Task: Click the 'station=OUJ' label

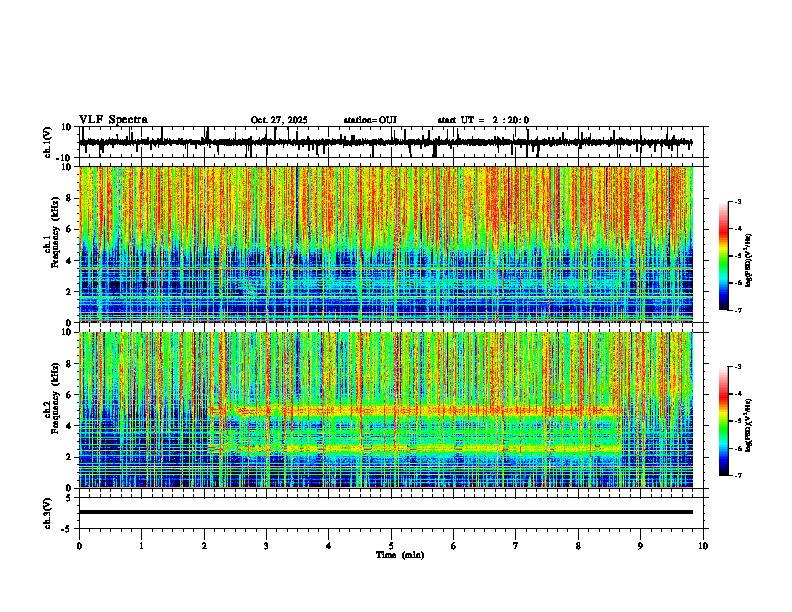Action: (x=370, y=120)
